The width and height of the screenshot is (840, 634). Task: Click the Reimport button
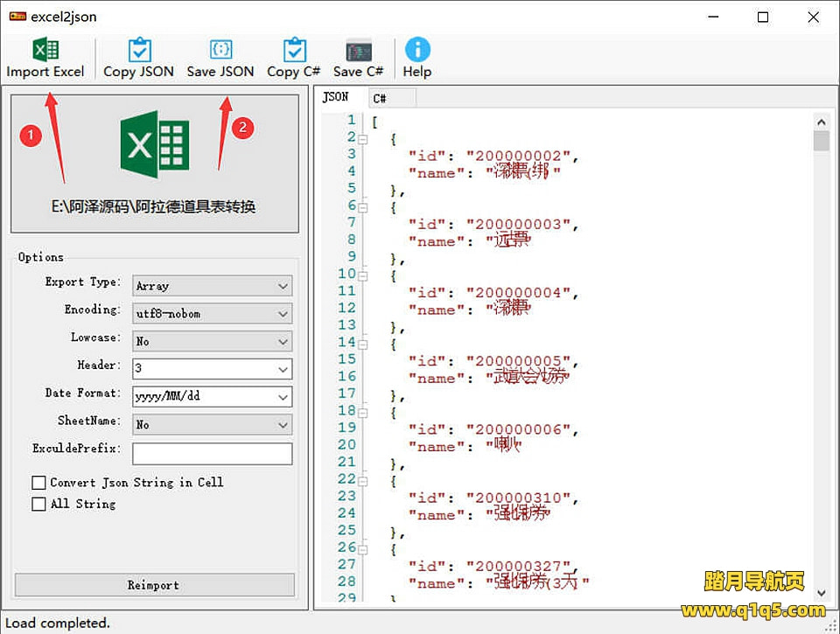tap(154, 585)
